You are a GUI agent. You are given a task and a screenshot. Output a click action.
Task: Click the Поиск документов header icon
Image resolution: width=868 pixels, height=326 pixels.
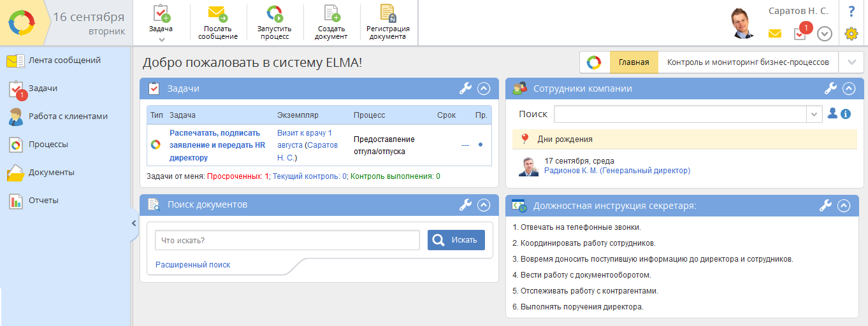click(x=154, y=204)
